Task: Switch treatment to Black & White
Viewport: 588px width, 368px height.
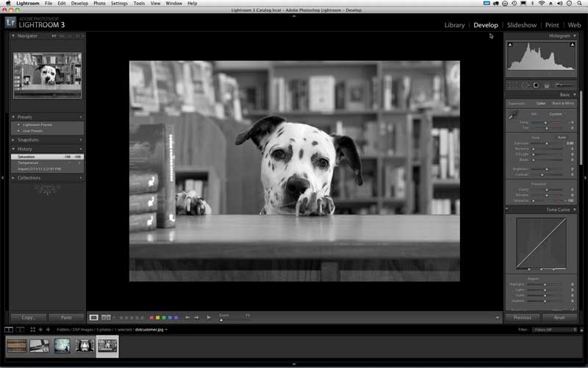Action: pyautogui.click(x=564, y=104)
